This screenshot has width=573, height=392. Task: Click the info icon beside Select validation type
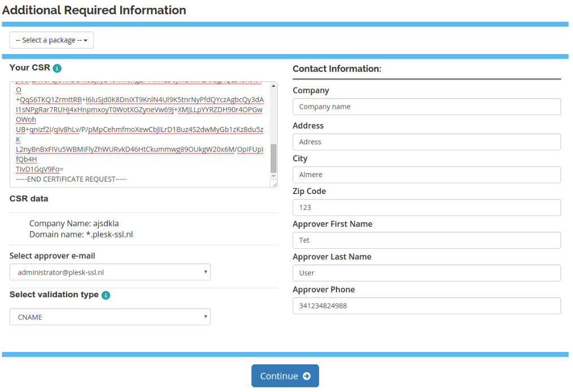click(x=106, y=295)
